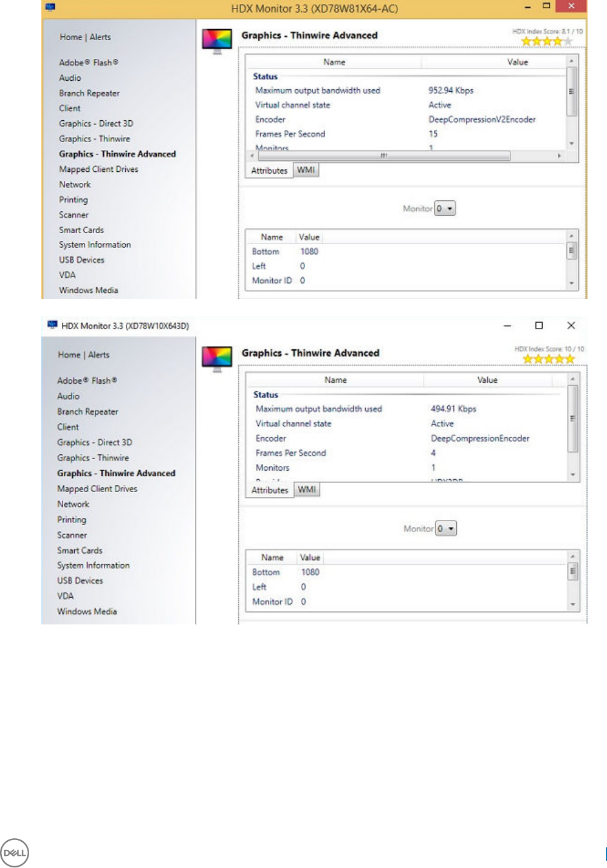Screen dimensions: 607x868
Task: Open Monitor dropdown in top window
Action: (x=445, y=208)
